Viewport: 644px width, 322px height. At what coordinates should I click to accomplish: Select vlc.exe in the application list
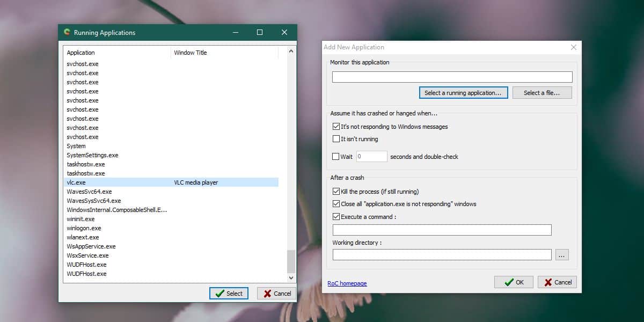(x=171, y=182)
